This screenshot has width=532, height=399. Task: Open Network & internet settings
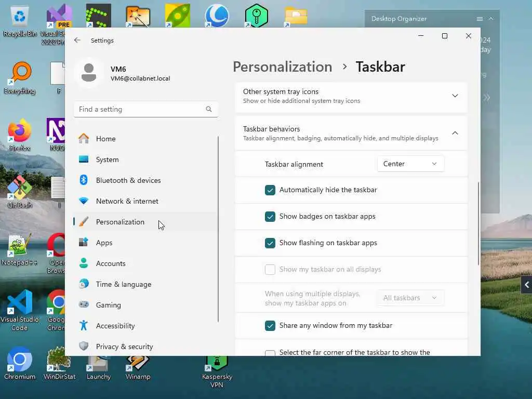[146, 201]
